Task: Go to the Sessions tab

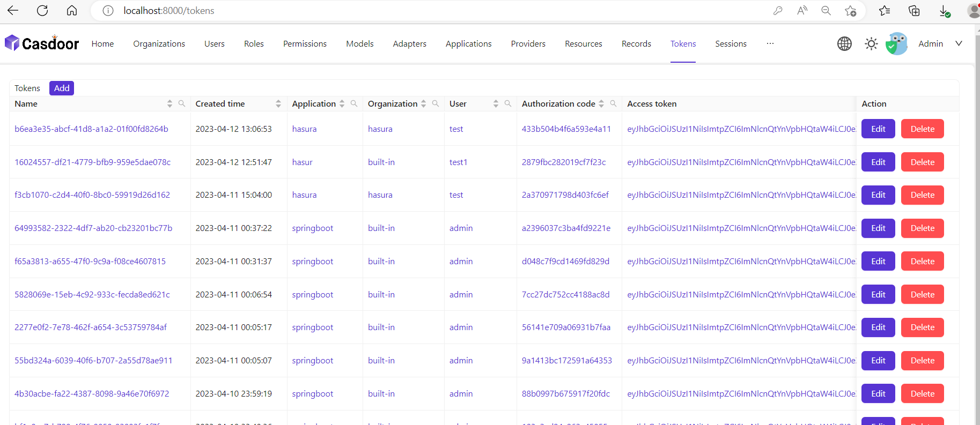Action: 731,44
